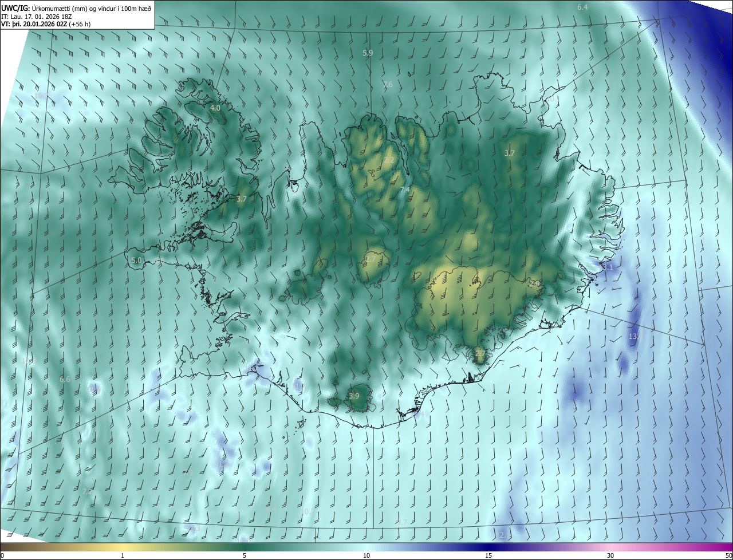Select the 2.9 value label on the map
Screen dimensions: 733x560
pyautogui.click(x=535, y=283)
